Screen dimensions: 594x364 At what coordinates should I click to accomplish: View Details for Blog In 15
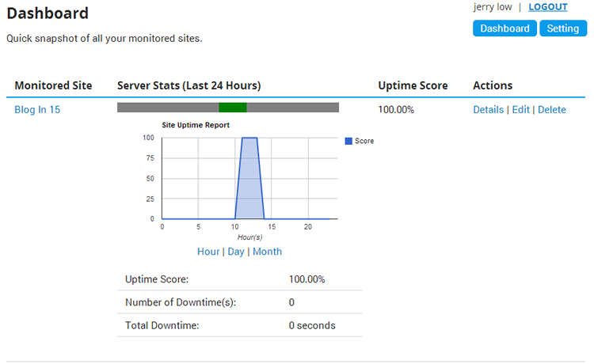coord(488,110)
